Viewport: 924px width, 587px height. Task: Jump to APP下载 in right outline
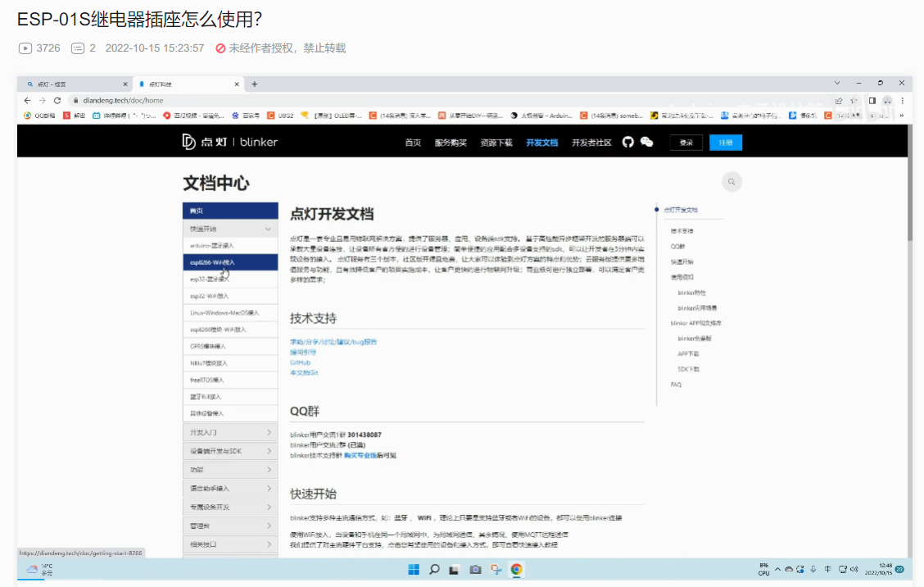[688, 354]
